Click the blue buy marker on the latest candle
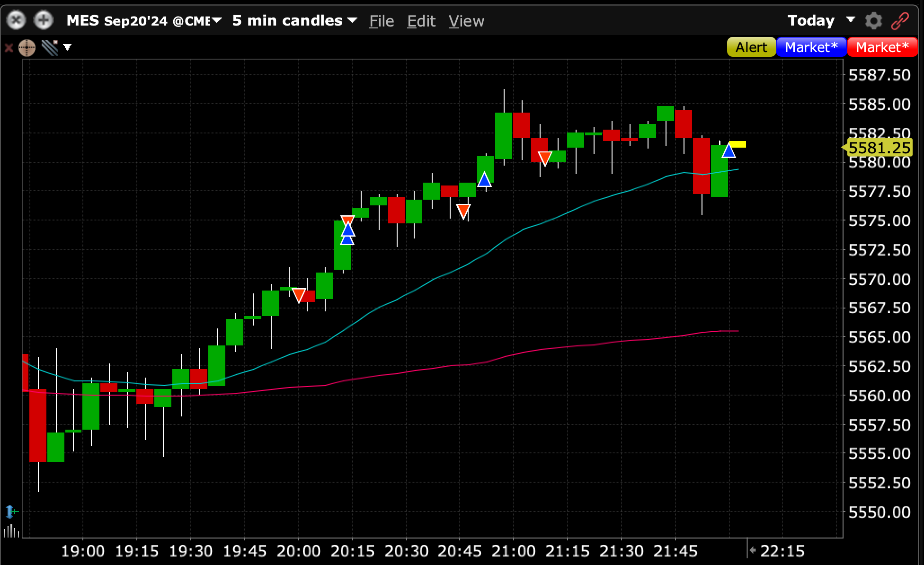 (x=729, y=151)
